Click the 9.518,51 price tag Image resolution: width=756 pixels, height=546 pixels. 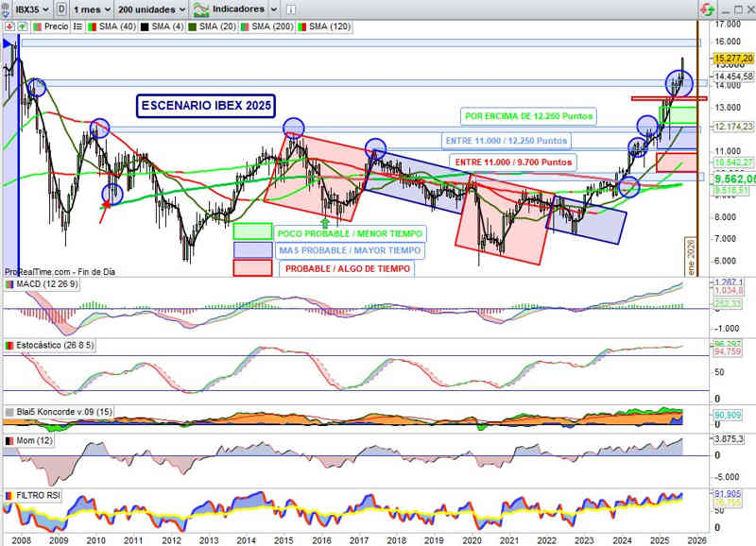click(x=731, y=191)
